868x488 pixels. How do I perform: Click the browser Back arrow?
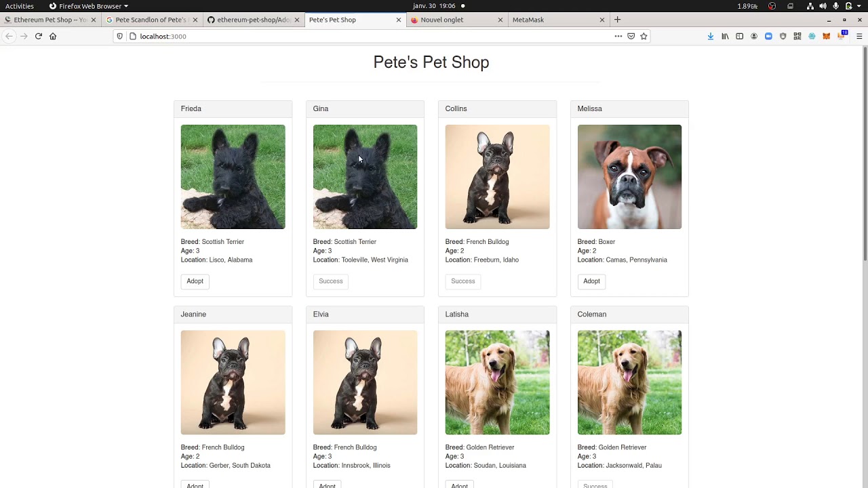9,36
